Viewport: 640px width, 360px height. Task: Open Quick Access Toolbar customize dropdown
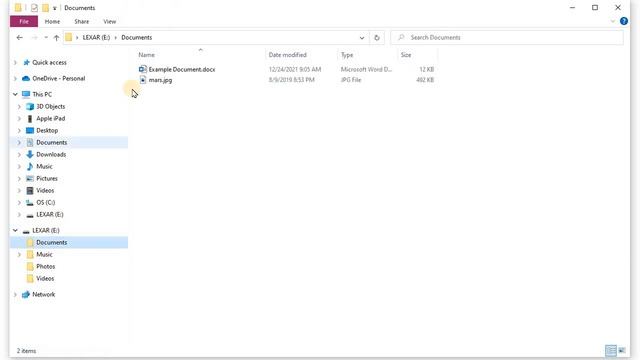click(x=55, y=8)
